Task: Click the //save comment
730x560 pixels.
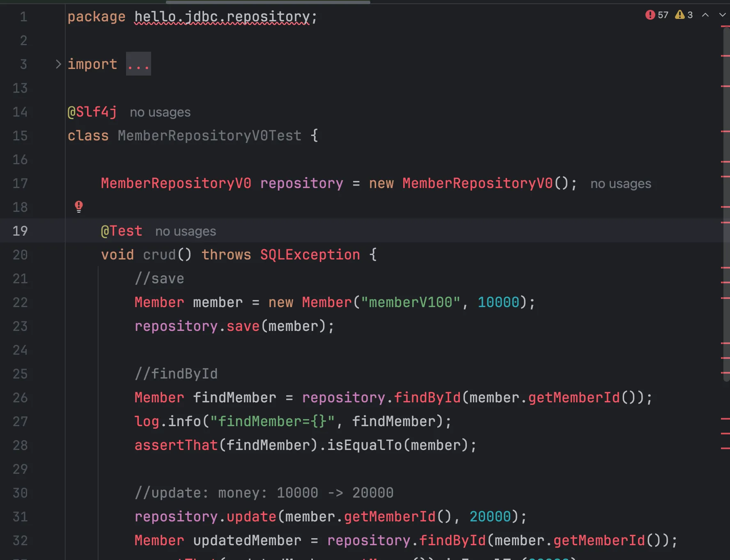Action: [x=159, y=278]
